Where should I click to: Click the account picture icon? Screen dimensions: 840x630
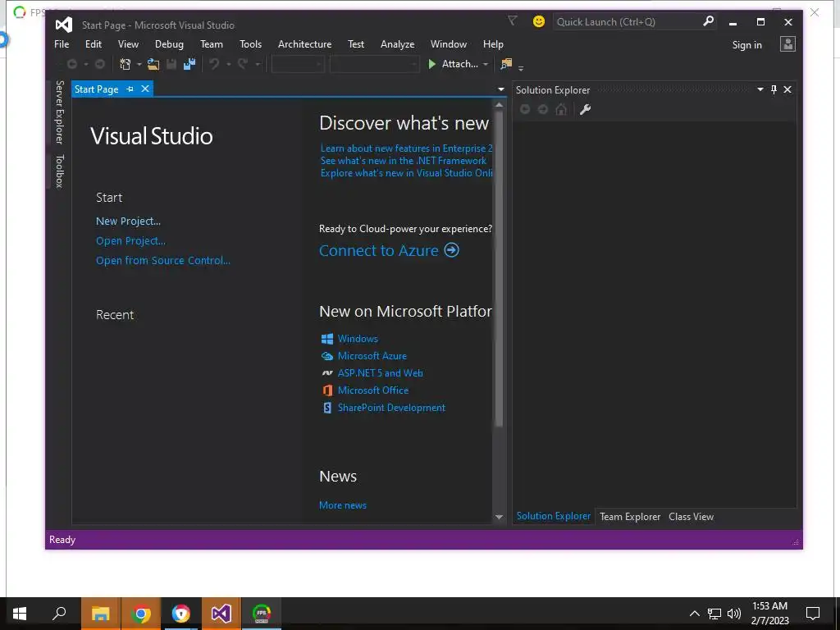pos(787,44)
